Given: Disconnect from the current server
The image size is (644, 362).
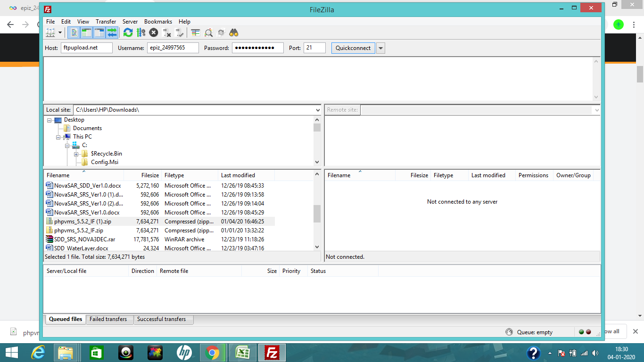Looking at the screenshot, I should (166, 33).
